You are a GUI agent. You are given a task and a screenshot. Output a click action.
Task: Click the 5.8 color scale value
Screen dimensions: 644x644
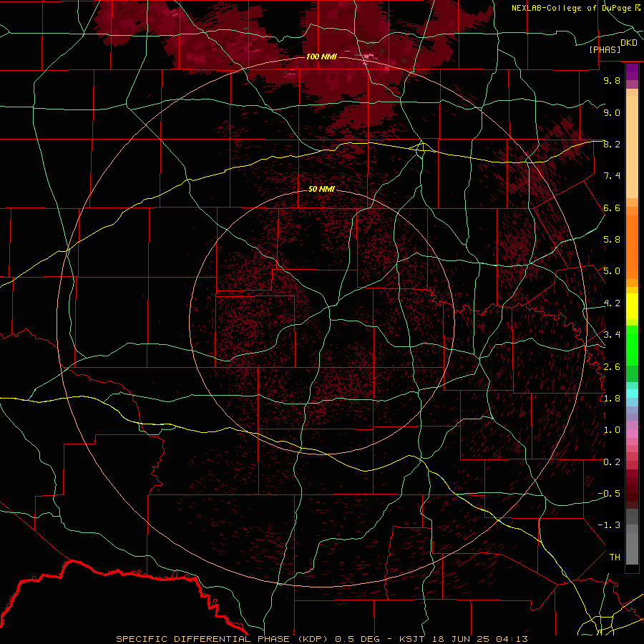point(612,240)
